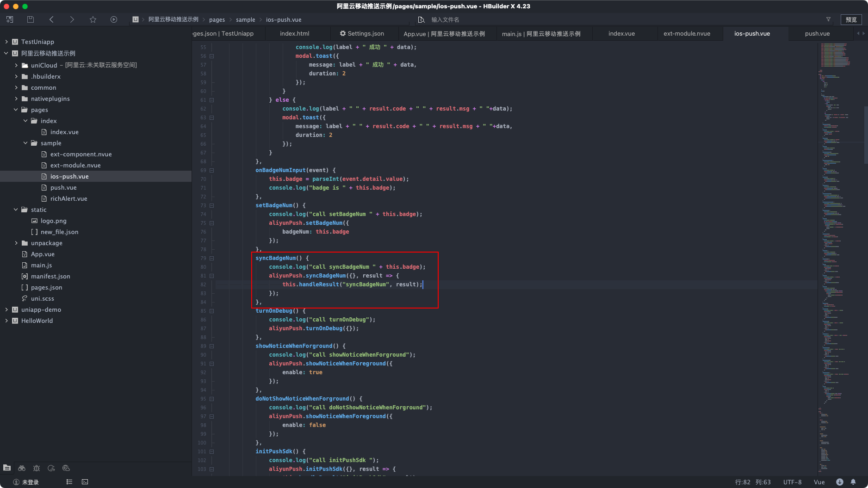Screen dimensions: 868x488
Task: Click the download arrow status icon
Action: (840, 482)
